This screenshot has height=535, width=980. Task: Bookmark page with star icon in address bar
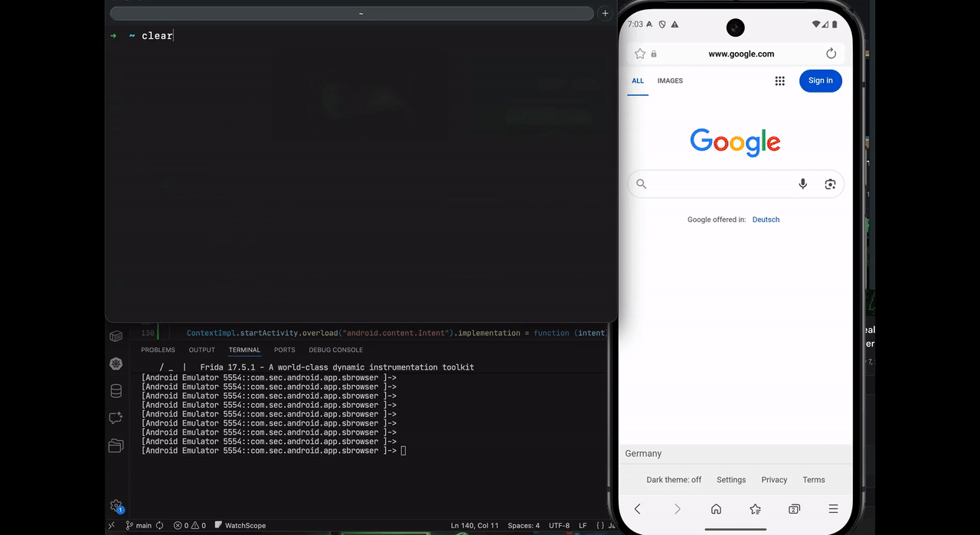(x=640, y=54)
